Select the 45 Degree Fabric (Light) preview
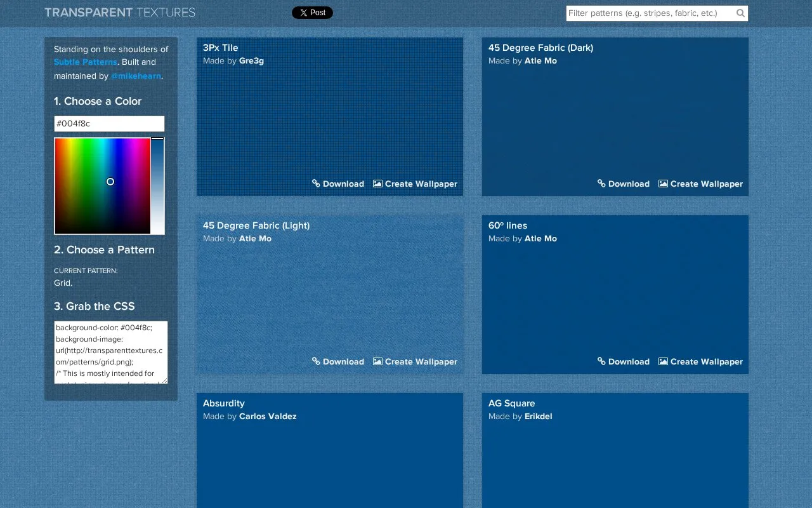Image resolution: width=812 pixels, height=508 pixels. click(x=330, y=295)
